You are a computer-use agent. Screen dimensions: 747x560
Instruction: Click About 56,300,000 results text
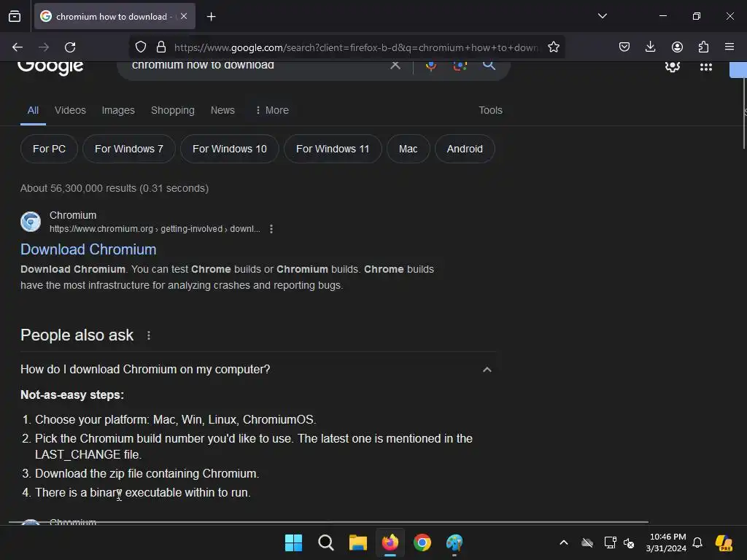(115, 189)
